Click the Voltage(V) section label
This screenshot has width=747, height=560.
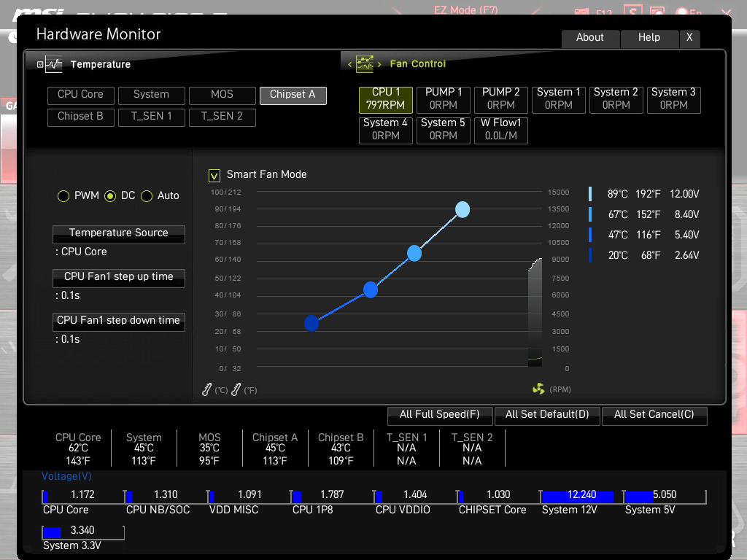click(66, 477)
